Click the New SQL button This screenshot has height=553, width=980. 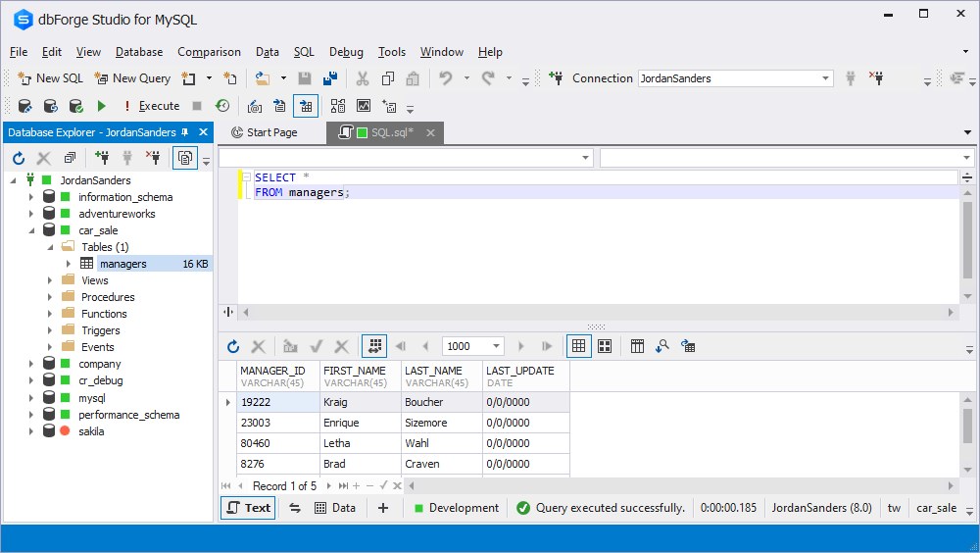tap(51, 78)
